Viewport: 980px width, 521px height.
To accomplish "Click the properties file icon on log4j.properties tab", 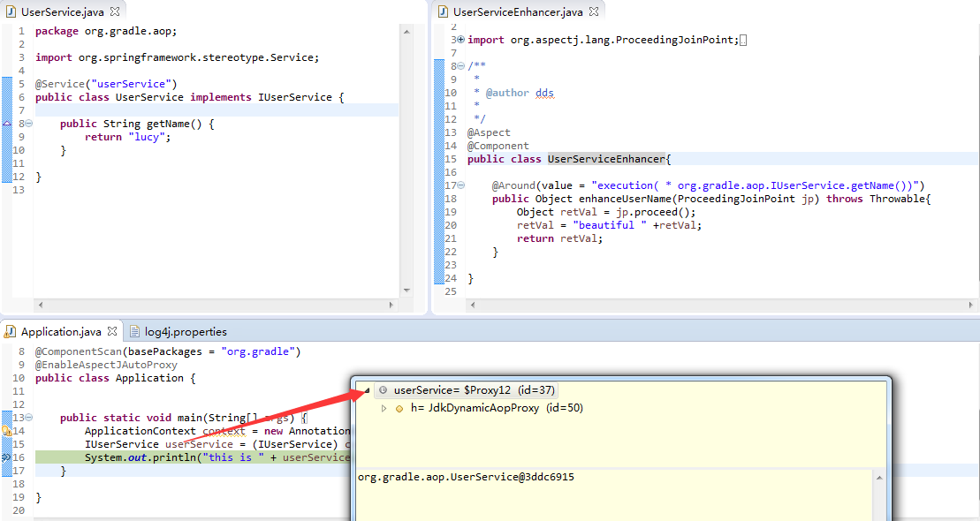I will [x=134, y=332].
